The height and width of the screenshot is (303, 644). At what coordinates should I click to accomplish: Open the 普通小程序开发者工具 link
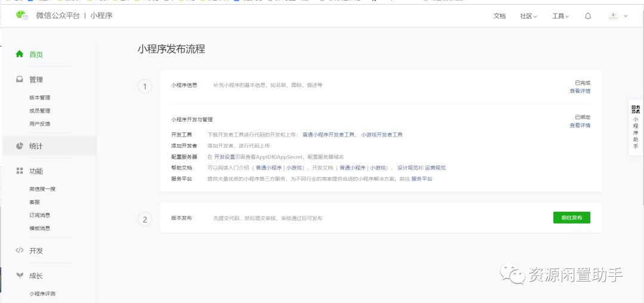click(329, 135)
